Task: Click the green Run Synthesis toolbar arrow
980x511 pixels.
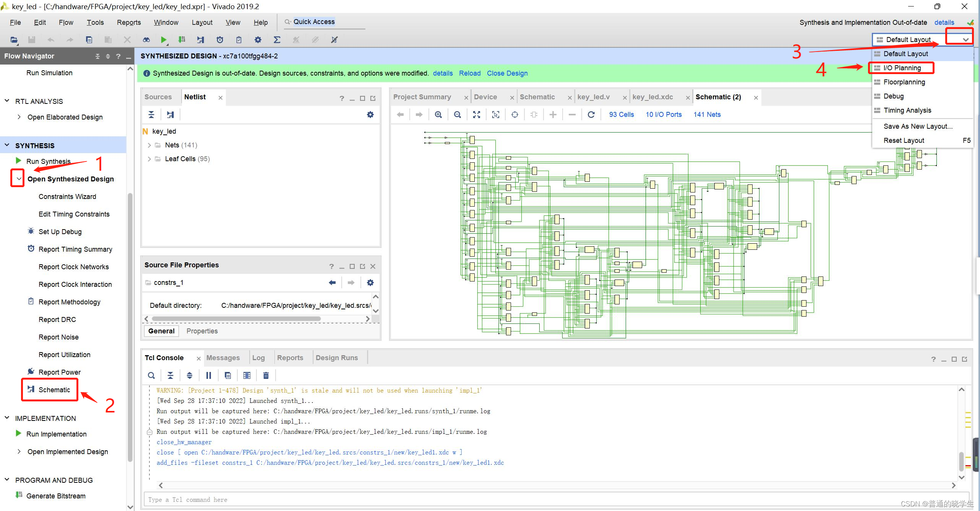Action: click(x=164, y=40)
